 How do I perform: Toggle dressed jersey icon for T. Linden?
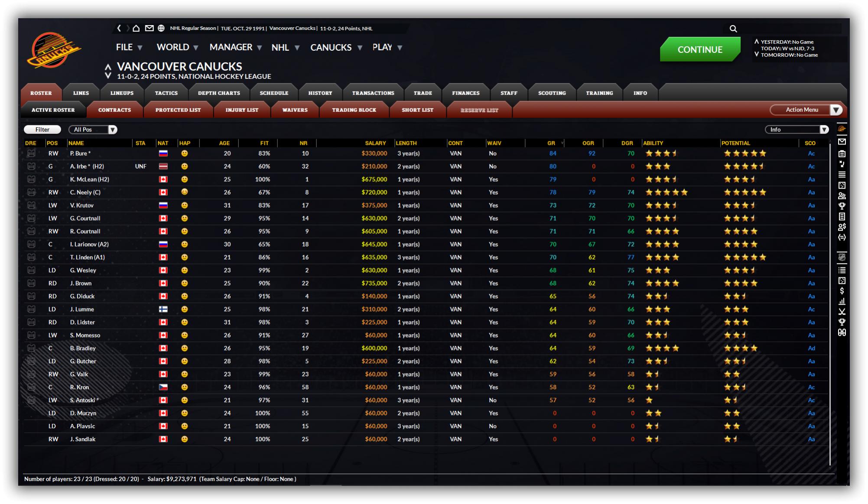(x=31, y=257)
